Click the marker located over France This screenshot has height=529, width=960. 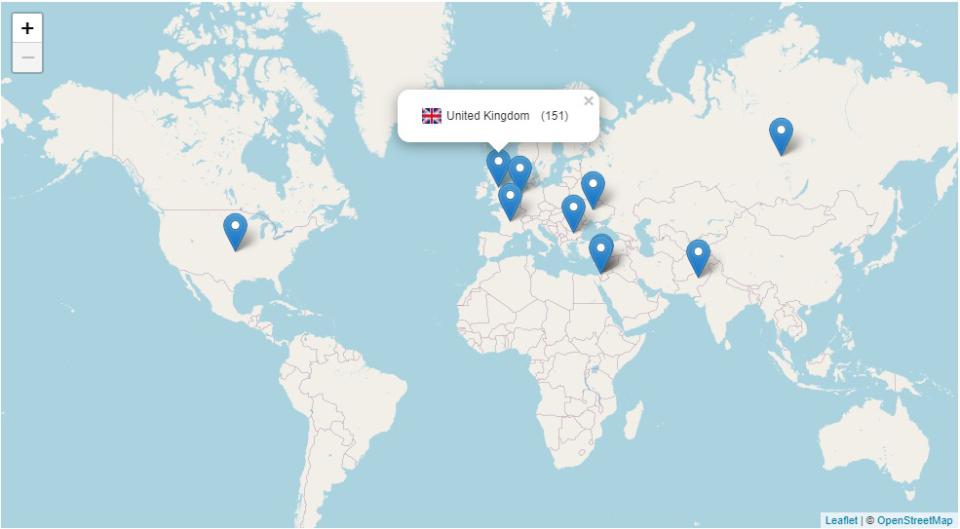[510, 199]
